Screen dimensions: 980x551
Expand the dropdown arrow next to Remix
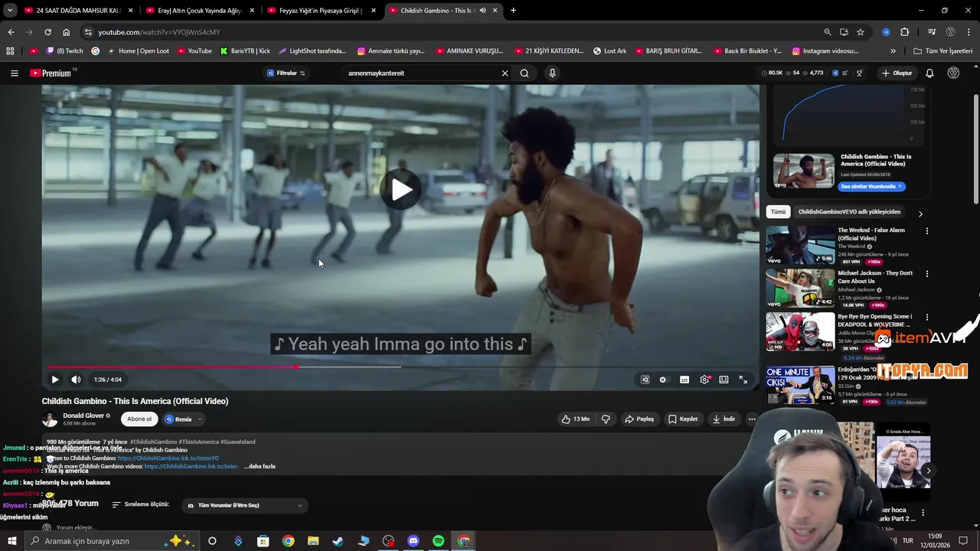200,419
